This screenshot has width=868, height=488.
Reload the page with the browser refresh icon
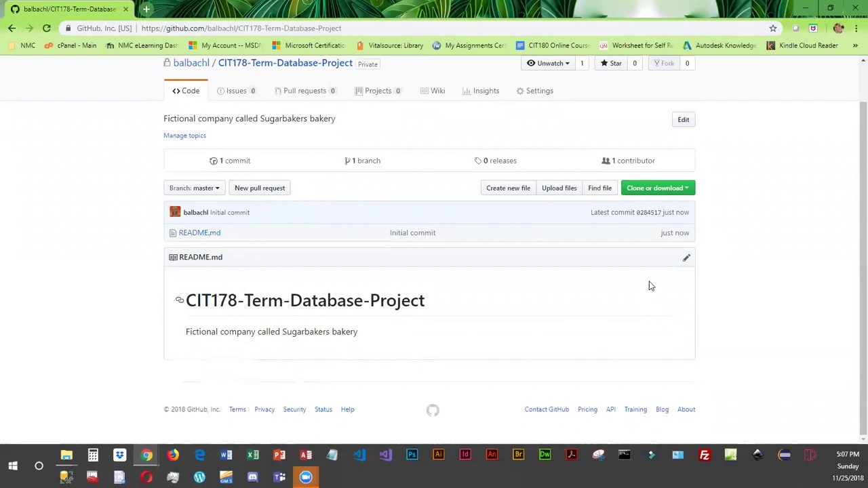point(46,28)
